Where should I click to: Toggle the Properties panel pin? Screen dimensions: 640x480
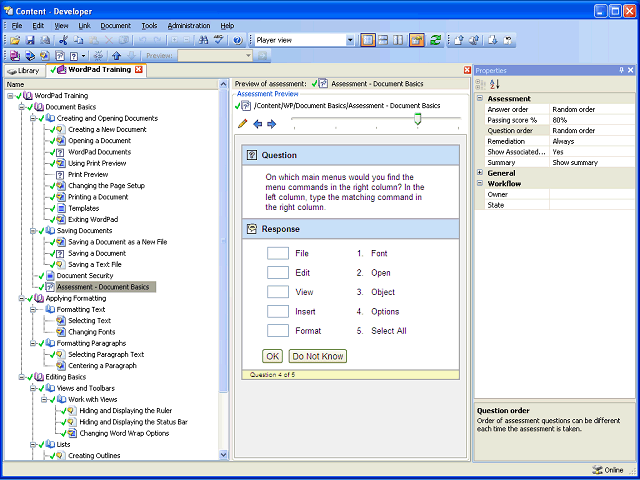[622, 70]
